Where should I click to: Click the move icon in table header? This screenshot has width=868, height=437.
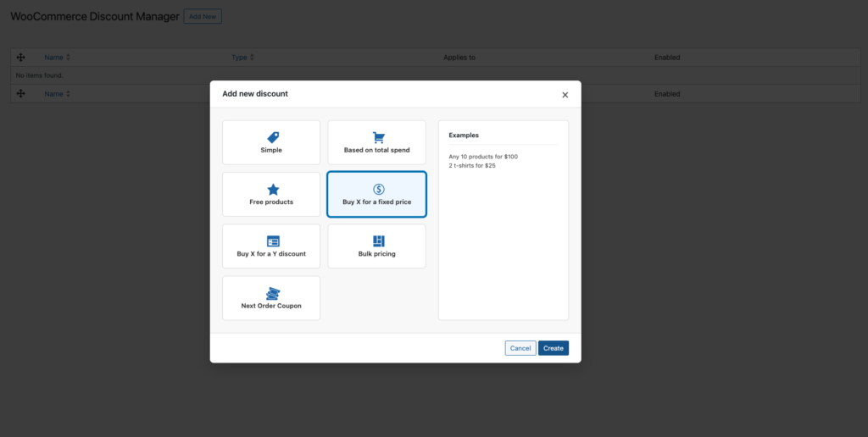click(21, 57)
